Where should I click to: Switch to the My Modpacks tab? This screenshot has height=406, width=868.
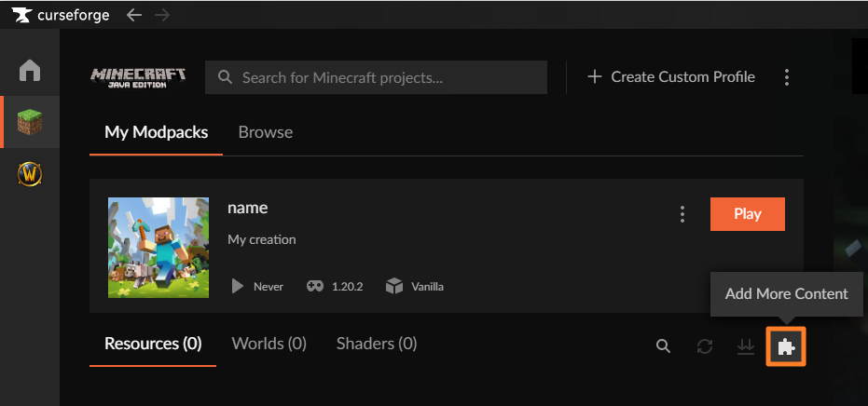coord(156,132)
